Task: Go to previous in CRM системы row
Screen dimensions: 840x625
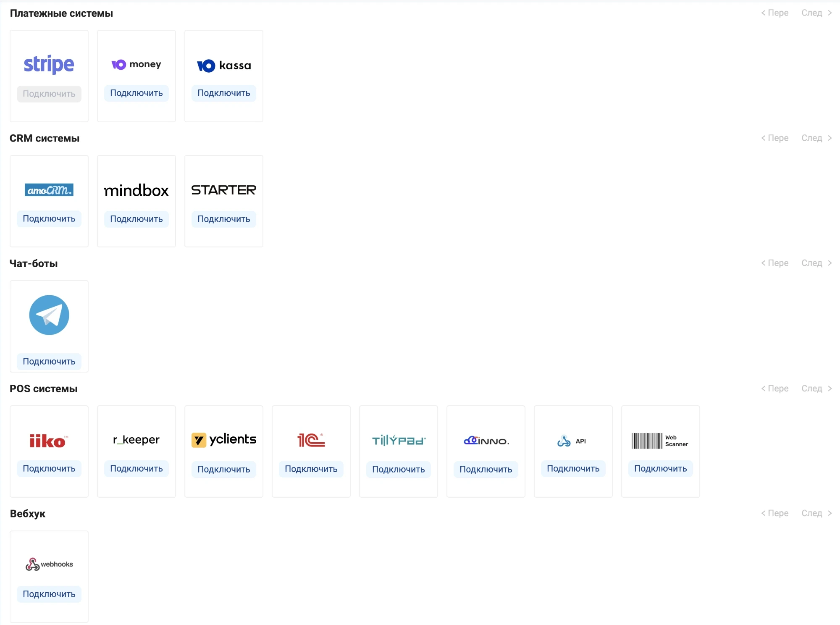Action: point(775,138)
